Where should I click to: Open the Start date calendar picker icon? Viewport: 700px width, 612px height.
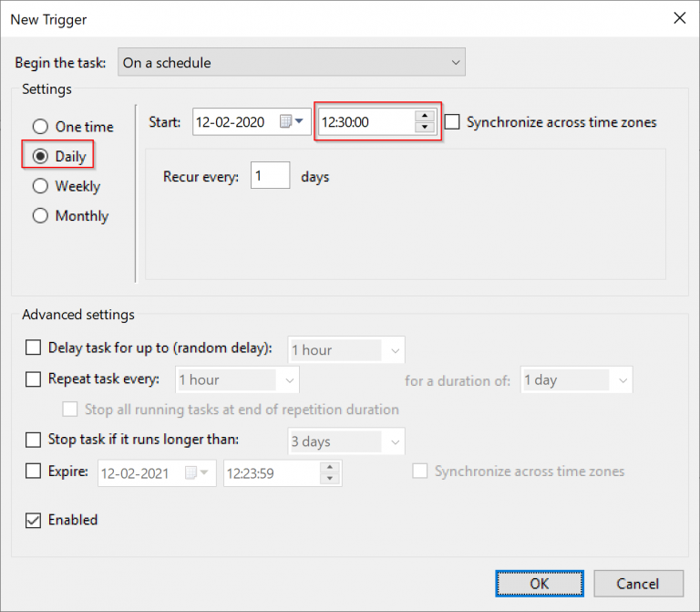pyautogui.click(x=292, y=121)
